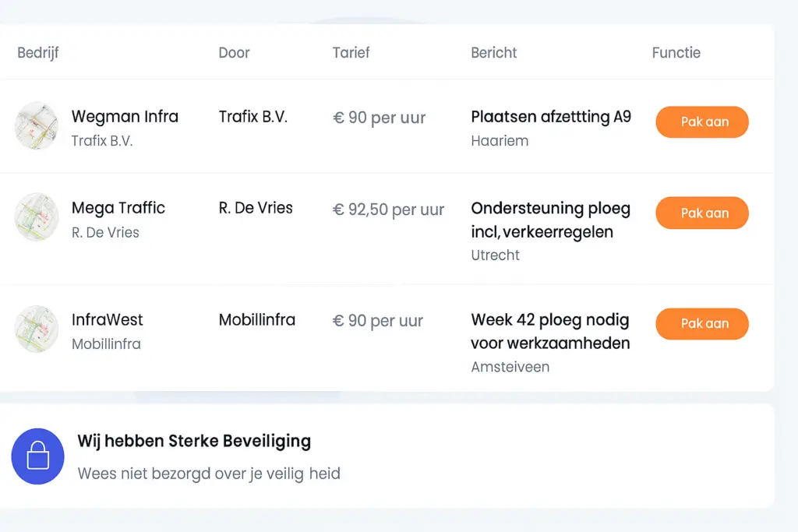Open message Week 42 ploeg nodig
Image resolution: width=798 pixels, height=532 pixels.
tap(550, 331)
